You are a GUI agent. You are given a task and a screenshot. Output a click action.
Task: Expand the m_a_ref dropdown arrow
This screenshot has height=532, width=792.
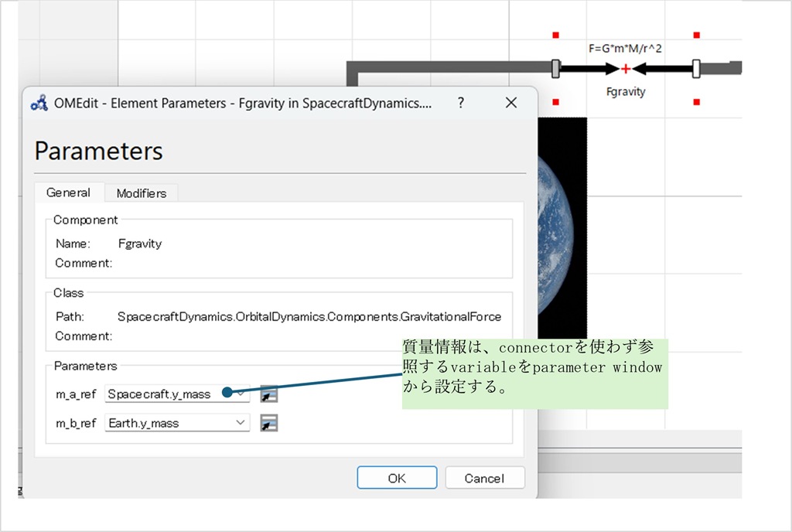click(242, 394)
